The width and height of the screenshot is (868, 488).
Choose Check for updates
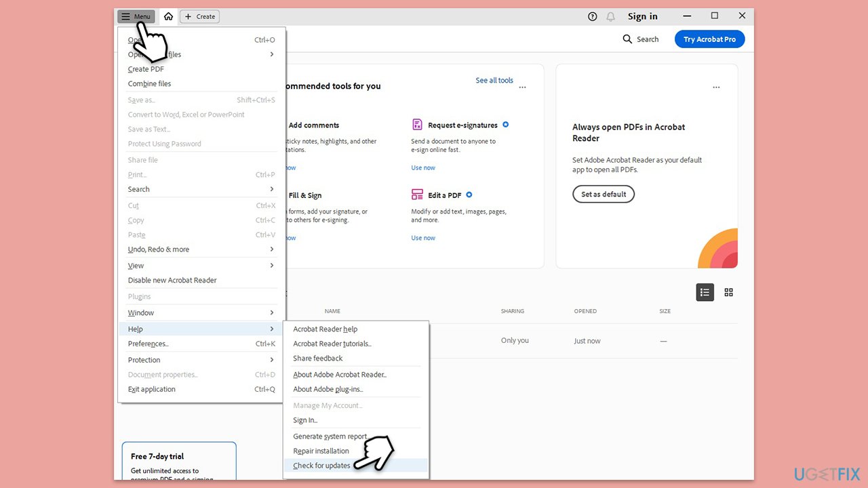click(356, 466)
